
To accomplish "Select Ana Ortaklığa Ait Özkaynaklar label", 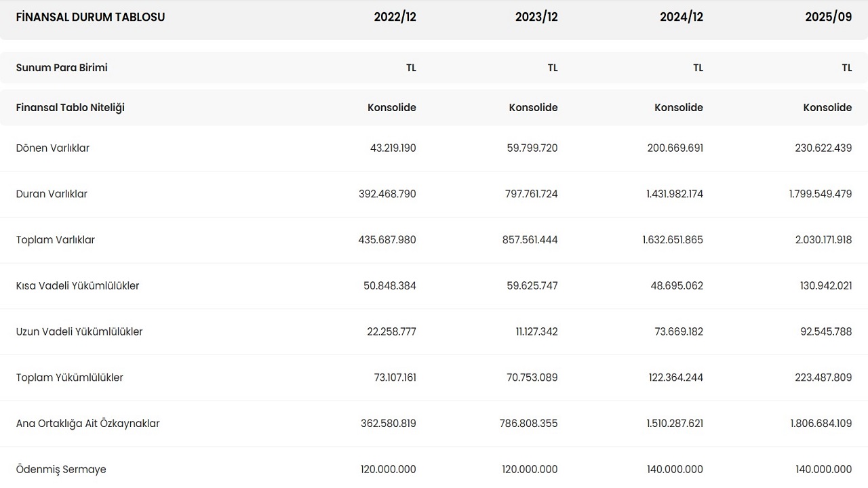I will [x=87, y=424].
